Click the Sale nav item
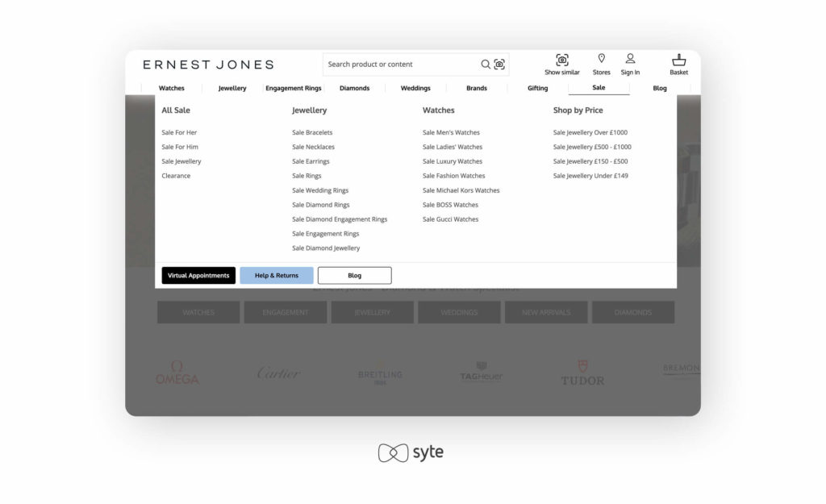 click(x=599, y=87)
